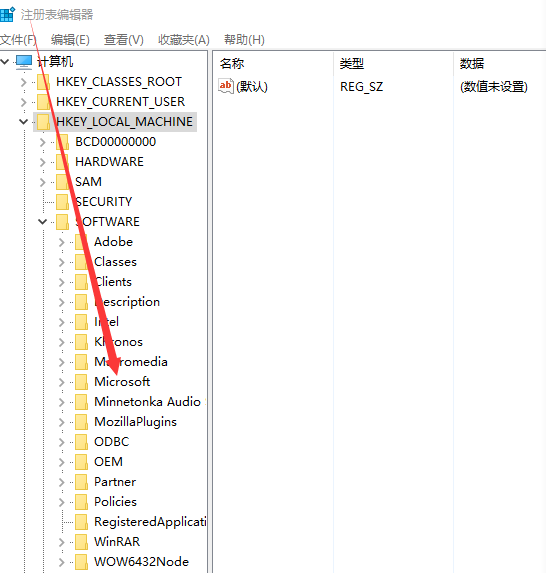Click the folder icon of HARDWARE
The height and width of the screenshot is (573, 546).
[x=62, y=162]
